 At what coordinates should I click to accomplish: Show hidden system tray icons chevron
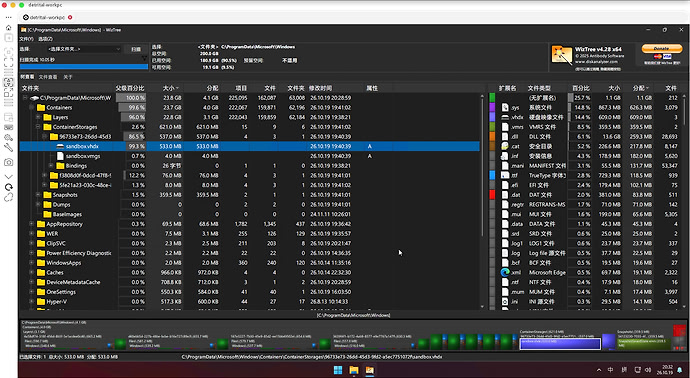pos(599,370)
